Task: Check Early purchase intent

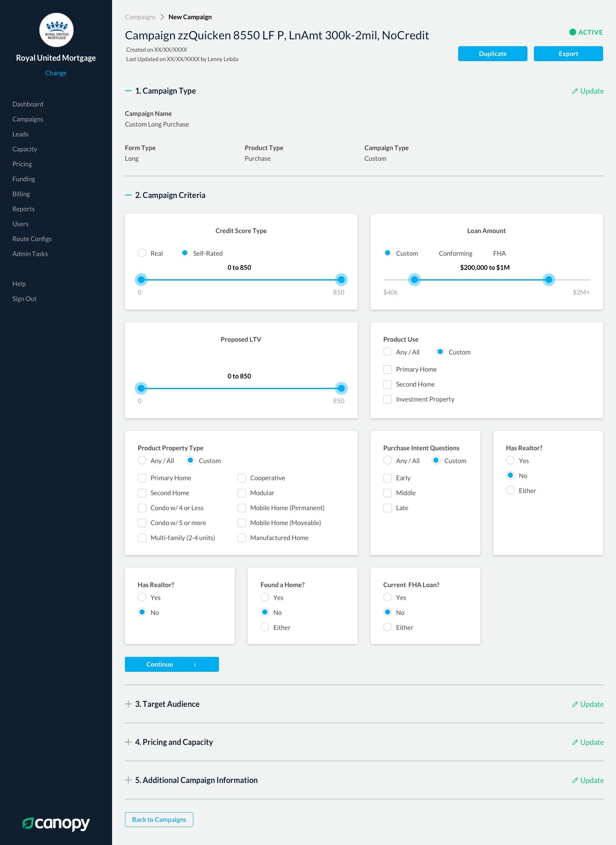Action: [x=388, y=478]
